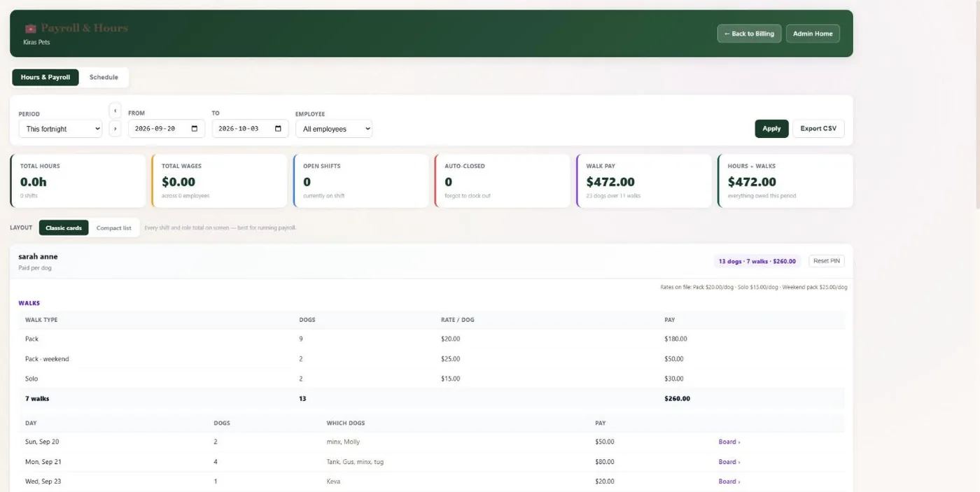Switch to the Hours & Payroll tab
The image size is (980, 492).
(x=45, y=77)
